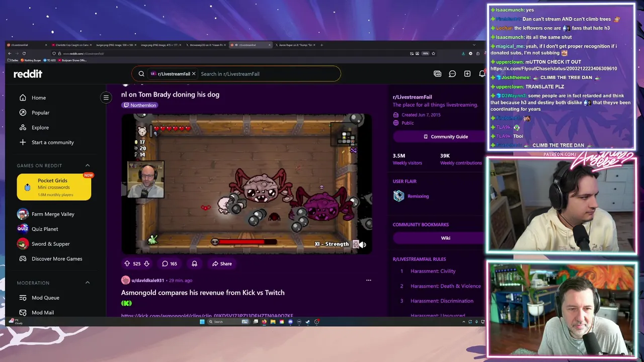The width and height of the screenshot is (644, 362).
Task: Open Discord from taskbar
Action: [290, 322]
